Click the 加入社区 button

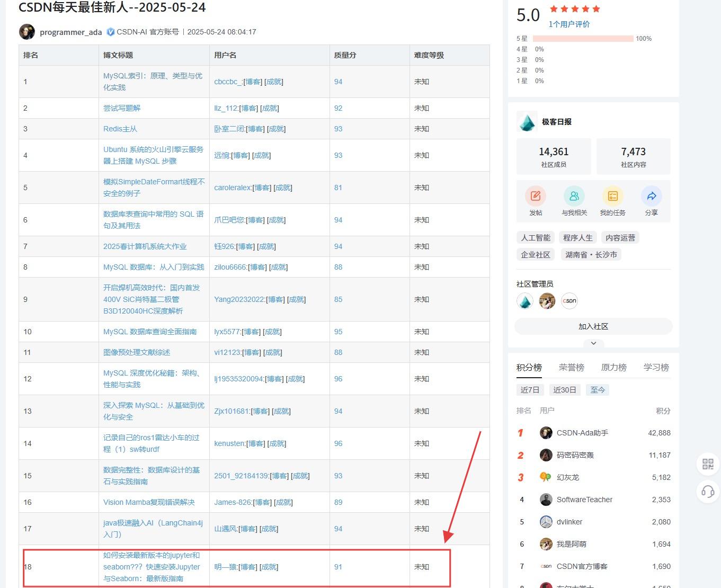[593, 326]
